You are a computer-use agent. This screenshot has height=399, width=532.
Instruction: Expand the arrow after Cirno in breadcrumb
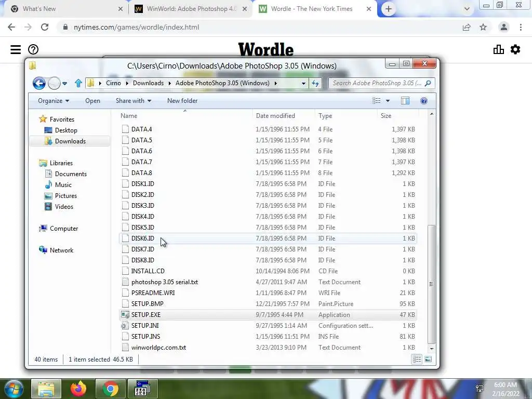click(x=127, y=83)
